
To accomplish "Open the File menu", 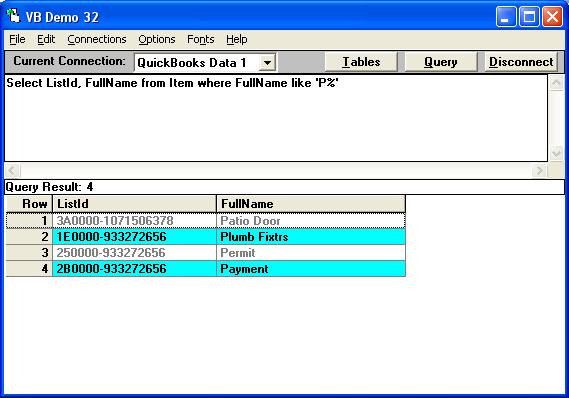I will pyautogui.click(x=17, y=39).
